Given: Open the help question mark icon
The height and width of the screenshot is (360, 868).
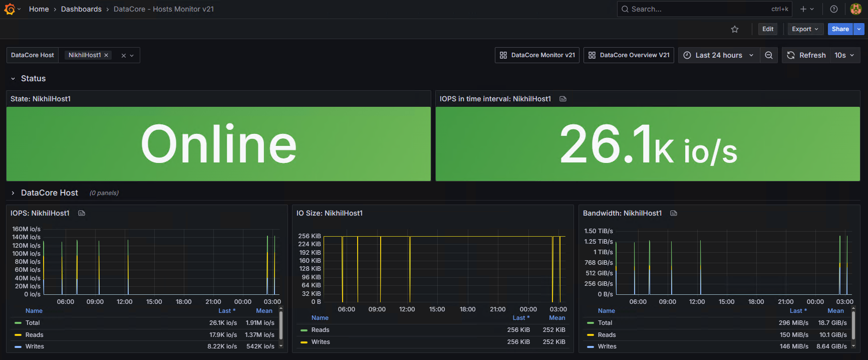Looking at the screenshot, I should coord(834,9).
